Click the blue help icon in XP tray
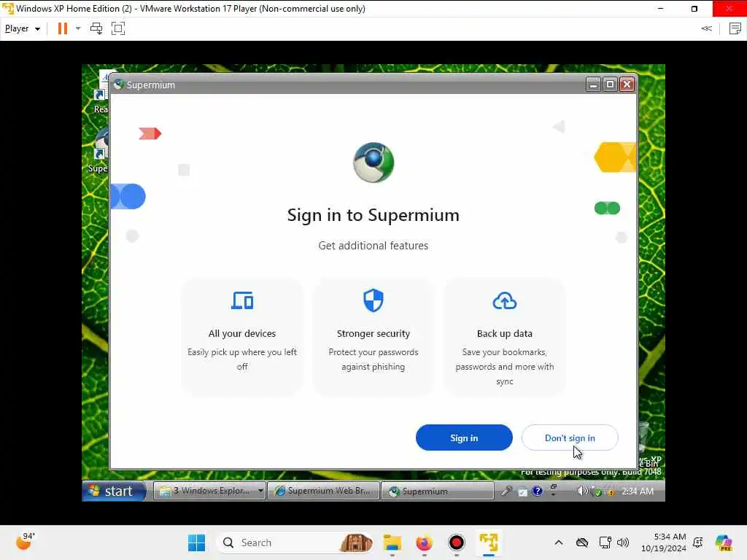 538,491
